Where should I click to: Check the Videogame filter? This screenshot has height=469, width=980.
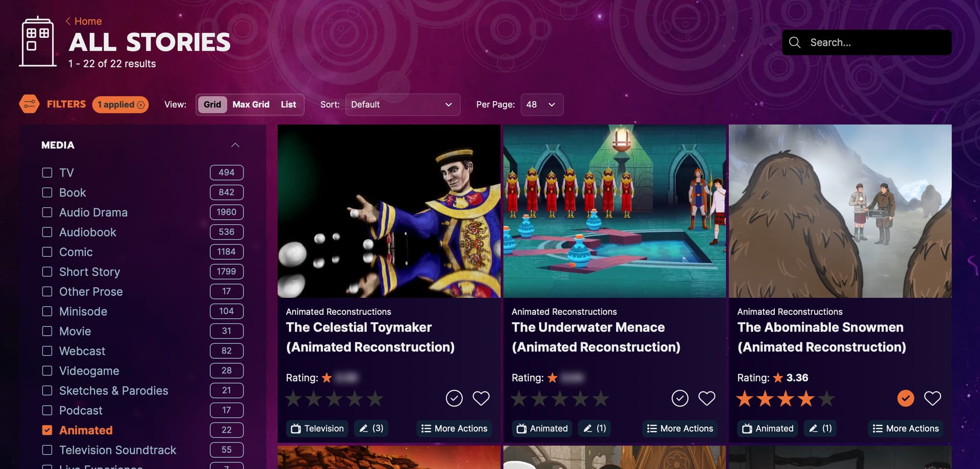click(x=47, y=371)
